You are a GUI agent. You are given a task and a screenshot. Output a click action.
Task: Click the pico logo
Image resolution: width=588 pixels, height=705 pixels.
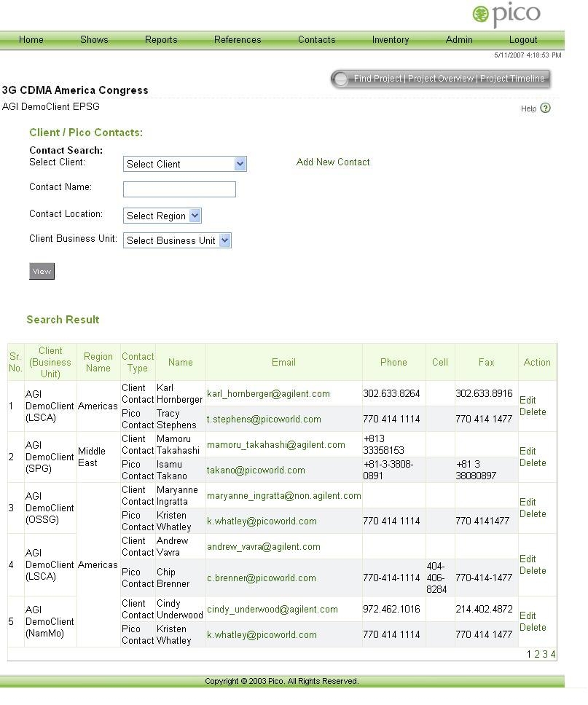click(x=506, y=15)
